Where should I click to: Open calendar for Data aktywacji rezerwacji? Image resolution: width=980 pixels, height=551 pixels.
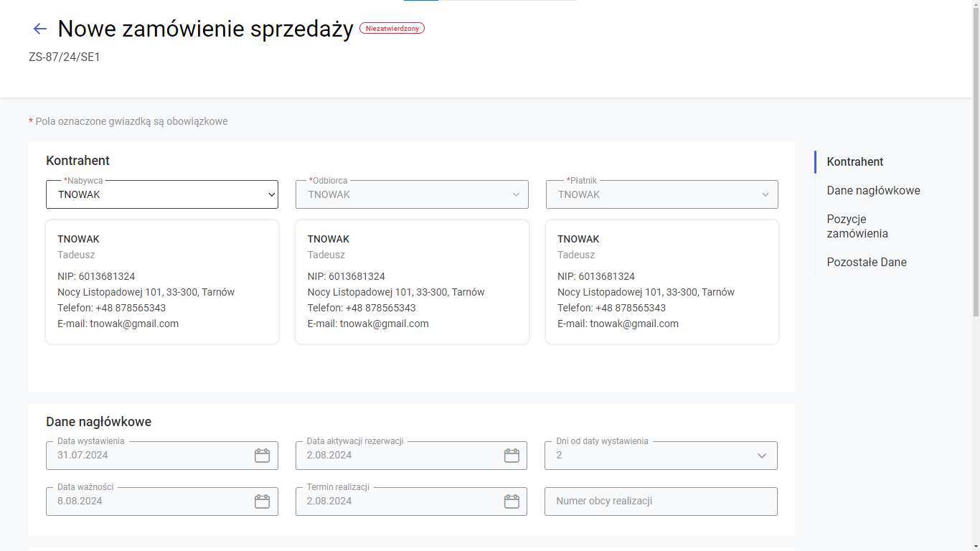(x=512, y=456)
